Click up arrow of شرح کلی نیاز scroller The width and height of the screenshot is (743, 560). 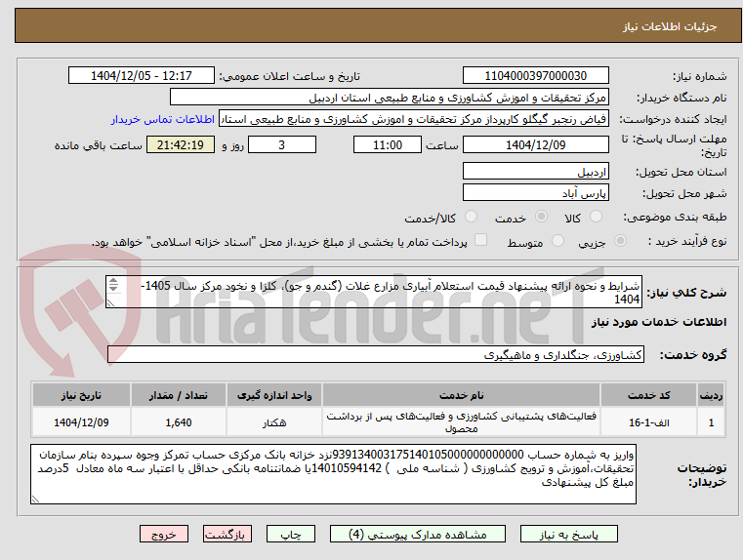(113, 281)
